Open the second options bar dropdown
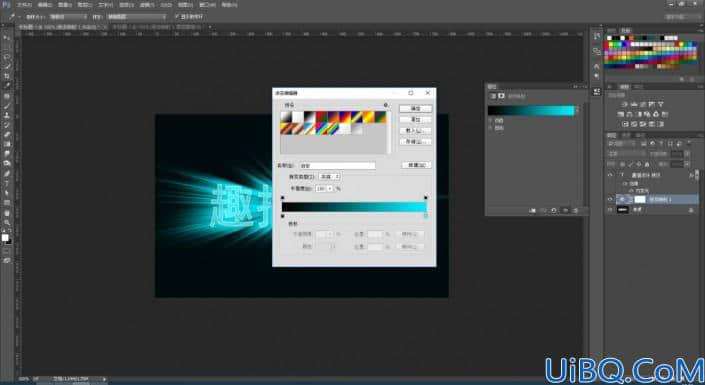This screenshot has width=705, height=385. pyautogui.click(x=137, y=17)
